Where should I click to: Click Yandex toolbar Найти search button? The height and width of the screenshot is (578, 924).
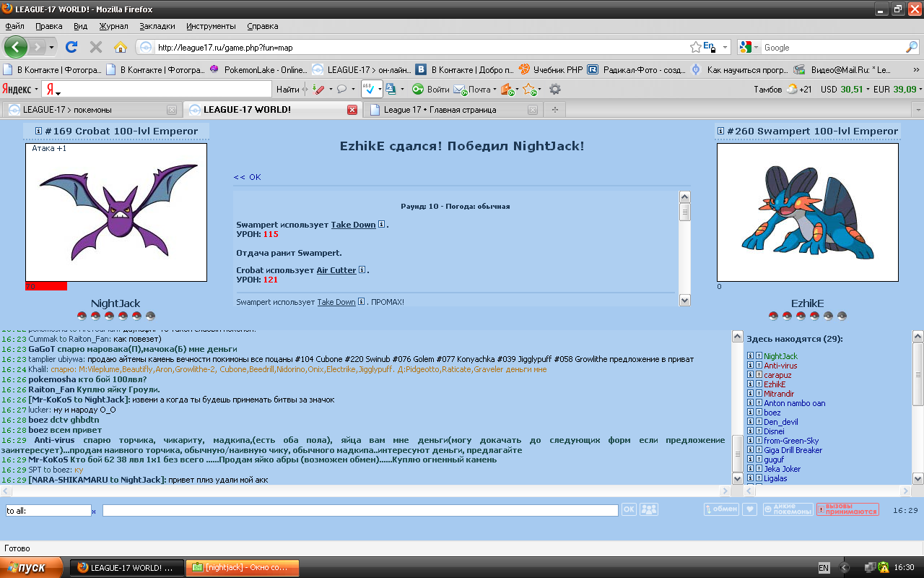[x=287, y=90]
